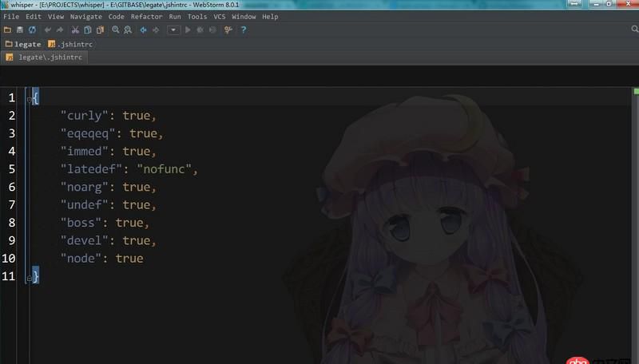Click the Open folder toolbar icon
The height and width of the screenshot is (364, 639).
point(7,30)
